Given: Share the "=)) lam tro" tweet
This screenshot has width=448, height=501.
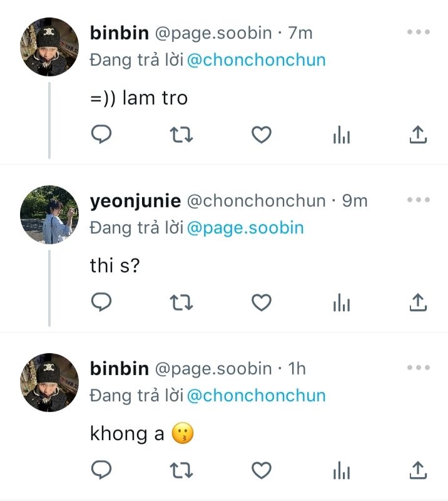Looking at the screenshot, I should point(417,135).
